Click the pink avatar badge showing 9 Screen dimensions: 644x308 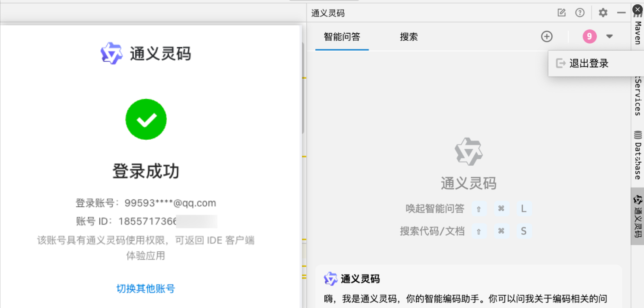pos(589,37)
